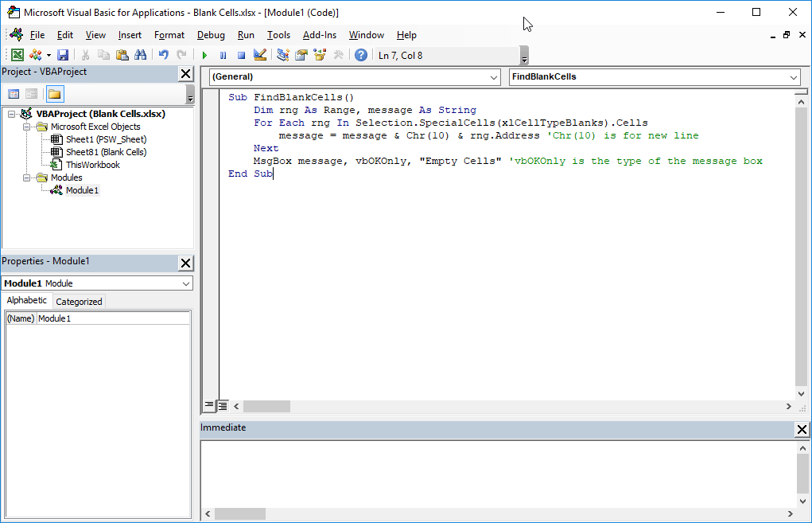Select ThisWorkbook in project tree
The image size is (812, 523).
tap(93, 165)
